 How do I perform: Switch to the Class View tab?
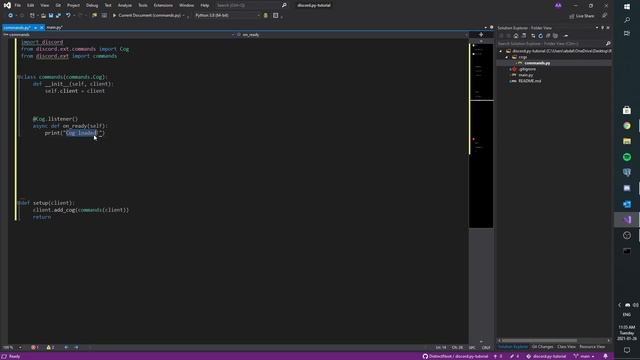(567, 347)
